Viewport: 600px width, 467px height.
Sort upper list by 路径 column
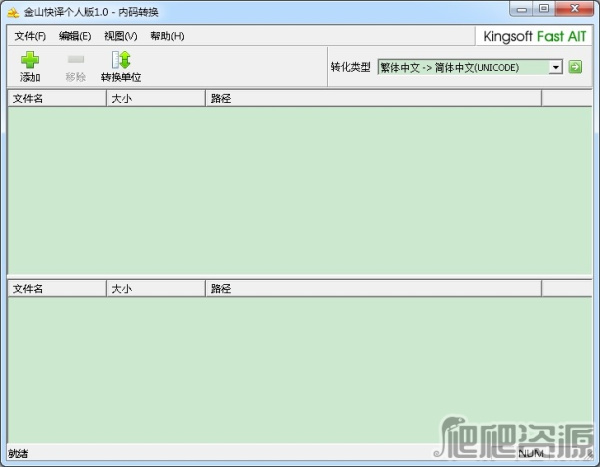click(x=373, y=99)
